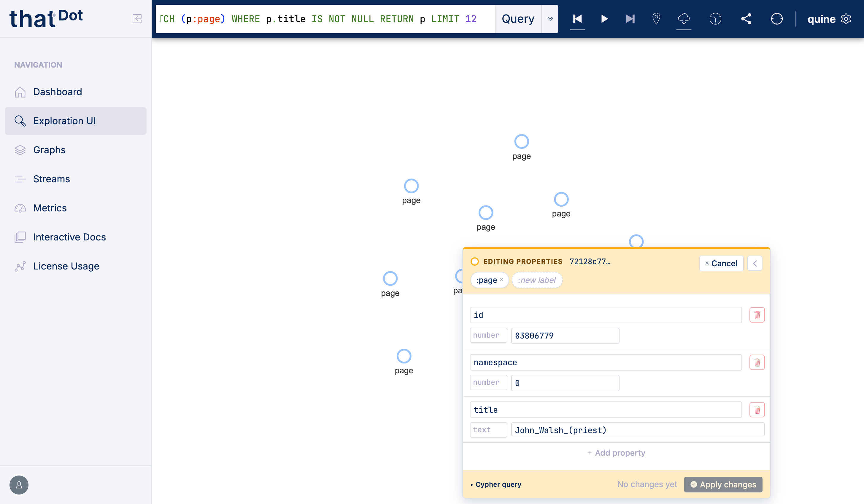
Task: Click the share graph icon
Action: point(746,18)
